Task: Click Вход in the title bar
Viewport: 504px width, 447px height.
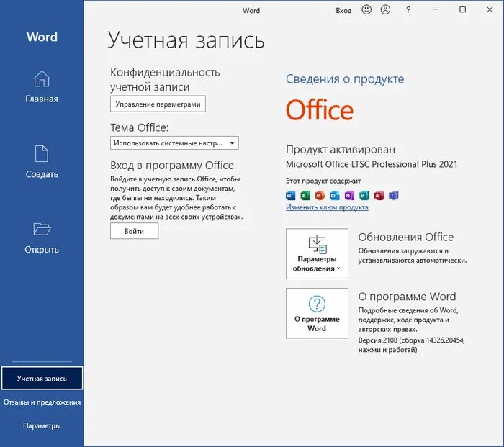Action: (x=343, y=11)
